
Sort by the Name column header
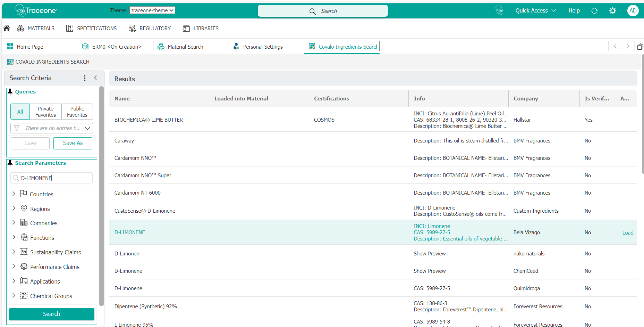[159, 99]
